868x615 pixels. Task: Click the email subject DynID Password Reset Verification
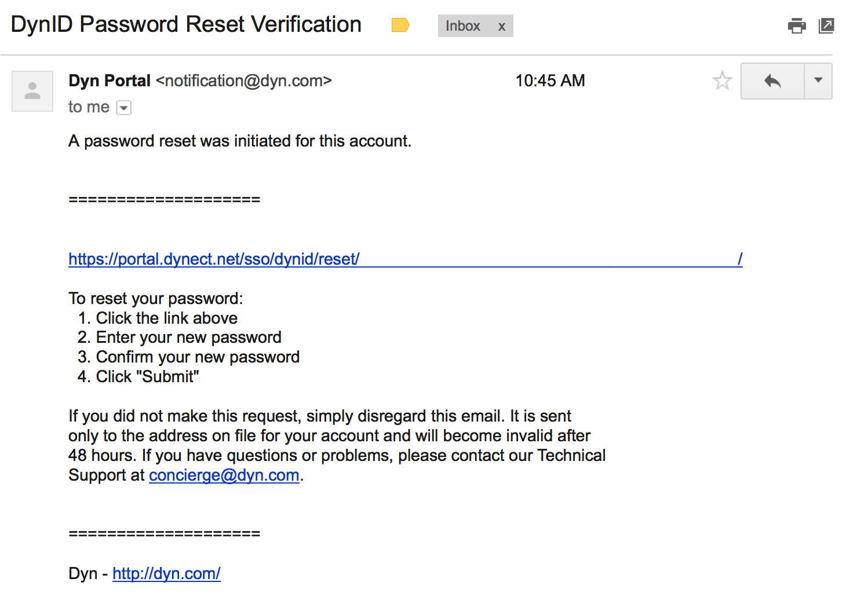pos(186,24)
